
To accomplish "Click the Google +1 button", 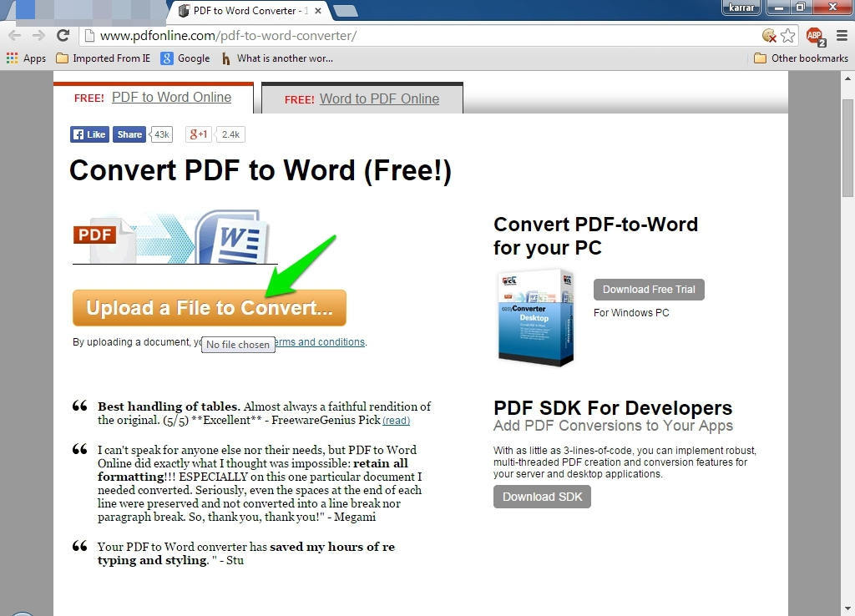I will (x=199, y=134).
